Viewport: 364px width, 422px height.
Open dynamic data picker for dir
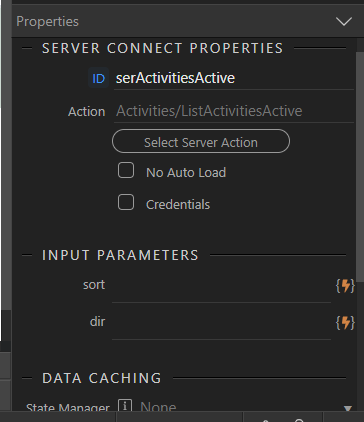pos(345,323)
